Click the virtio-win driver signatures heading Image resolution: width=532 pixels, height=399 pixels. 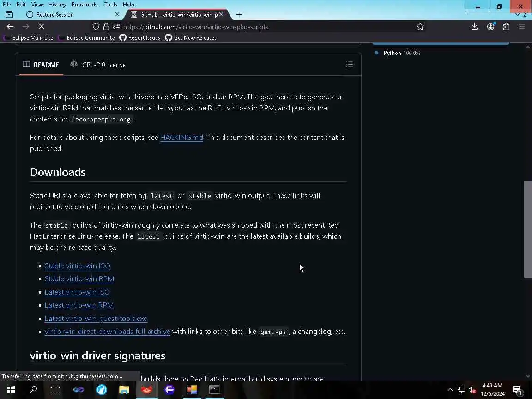pos(98,355)
